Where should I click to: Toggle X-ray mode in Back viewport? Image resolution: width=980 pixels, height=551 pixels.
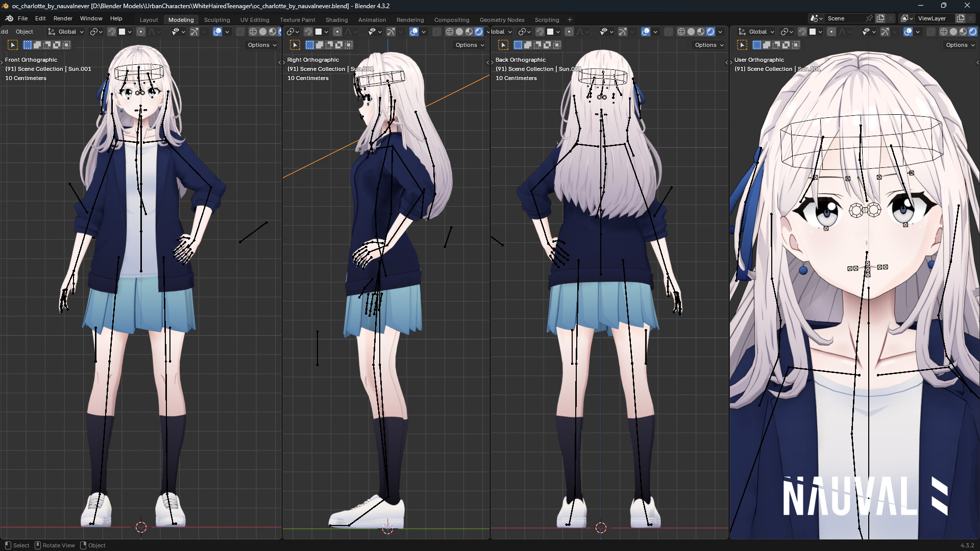click(669, 32)
